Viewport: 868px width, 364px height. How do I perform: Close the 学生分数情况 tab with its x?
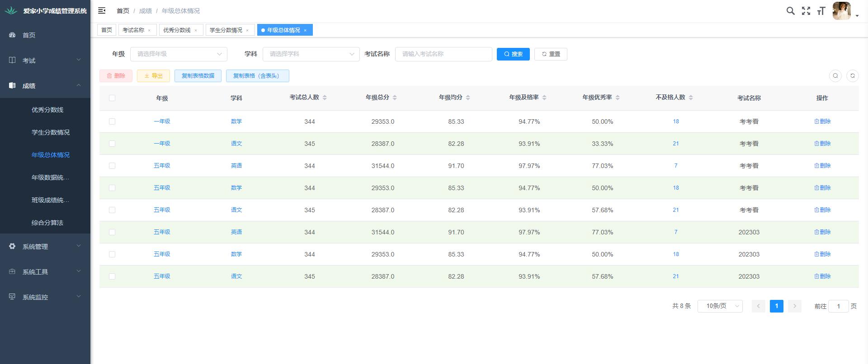point(247,30)
